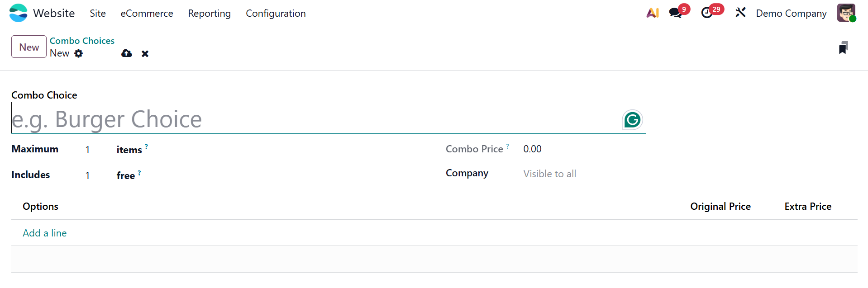Click the New button
The width and height of the screenshot is (868, 288).
pyautogui.click(x=29, y=47)
